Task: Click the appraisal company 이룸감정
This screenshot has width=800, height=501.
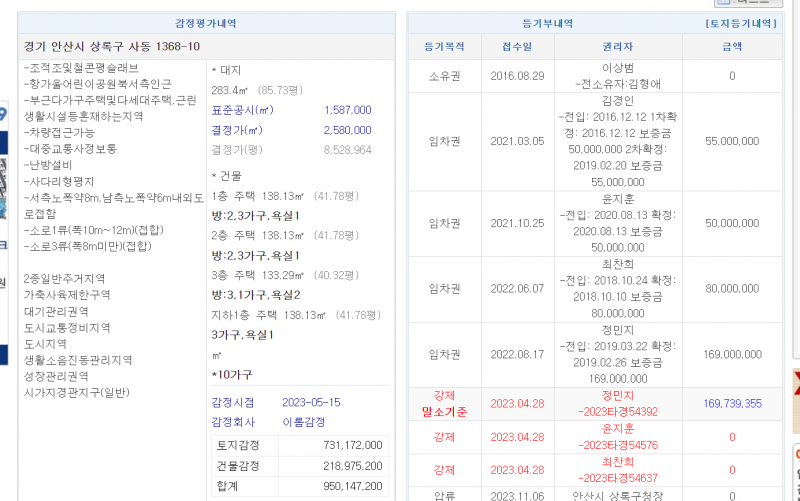Action: 305,422
